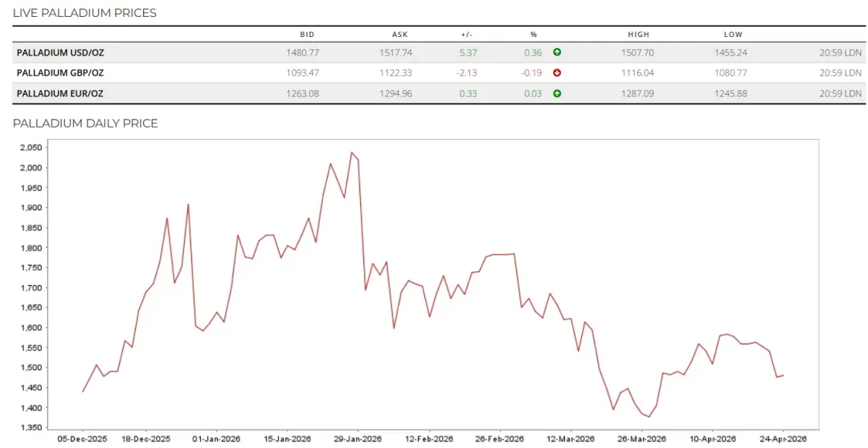Viewport: 868px width, 448px height.
Task: Click the green up arrow for Palladium EUR/OZ
Action: point(557,93)
